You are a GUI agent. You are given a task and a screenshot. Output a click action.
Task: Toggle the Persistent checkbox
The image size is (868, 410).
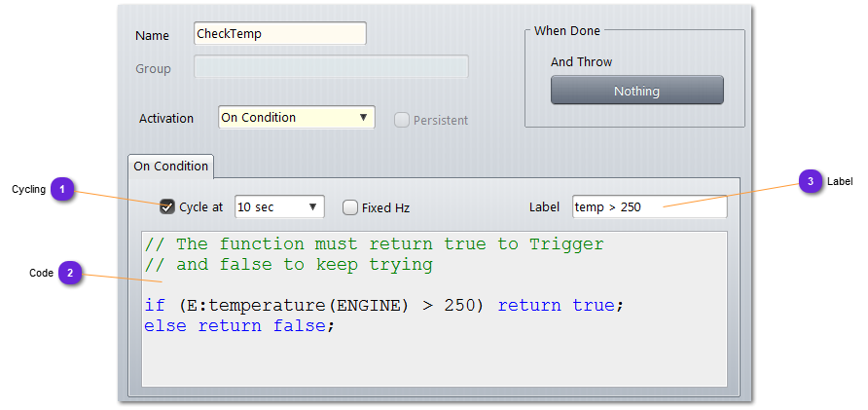[x=401, y=120]
